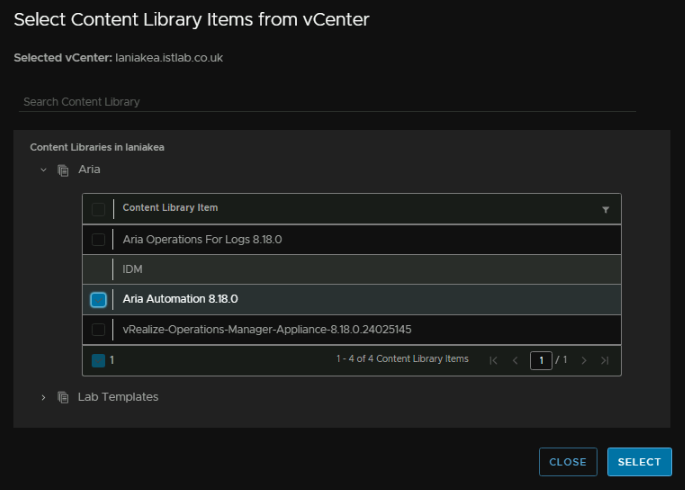
Task: Go to previous page of library items
Action: (515, 360)
